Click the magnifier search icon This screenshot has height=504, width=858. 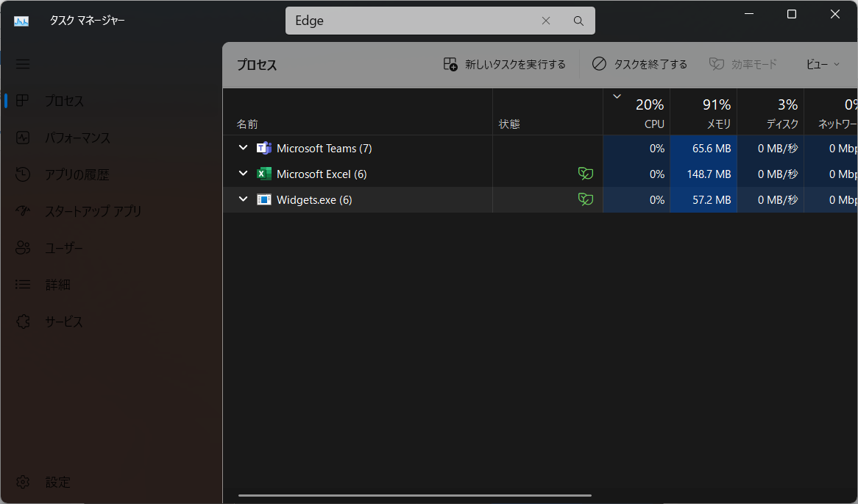[x=578, y=21]
